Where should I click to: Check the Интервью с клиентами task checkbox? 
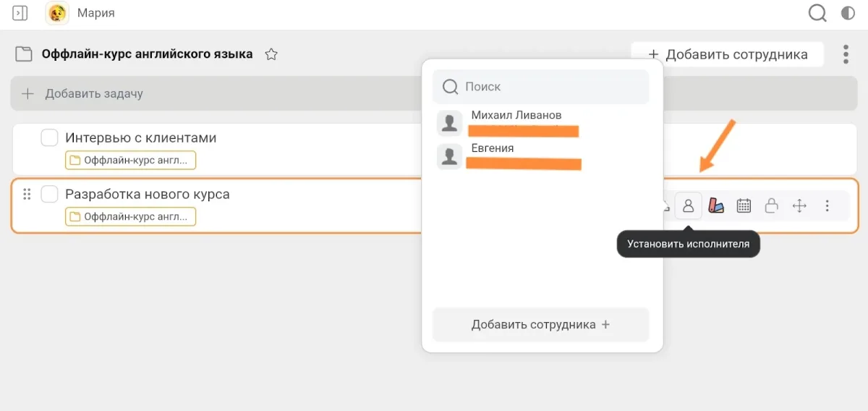pos(49,137)
